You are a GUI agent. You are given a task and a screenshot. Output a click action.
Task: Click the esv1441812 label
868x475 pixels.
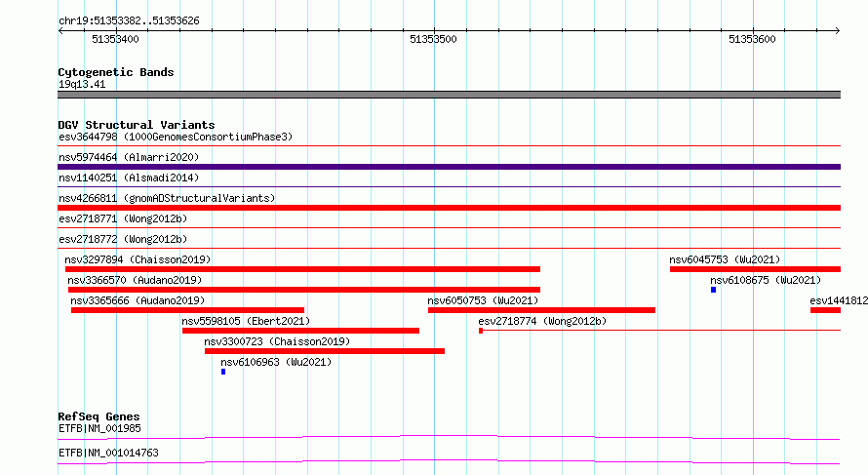(x=839, y=300)
